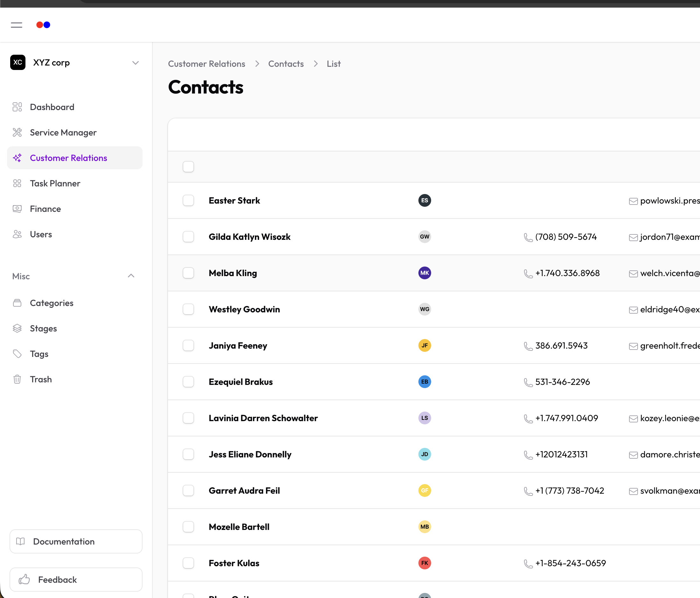Click the LS lavender avatar
The height and width of the screenshot is (598, 700).
[x=425, y=418]
